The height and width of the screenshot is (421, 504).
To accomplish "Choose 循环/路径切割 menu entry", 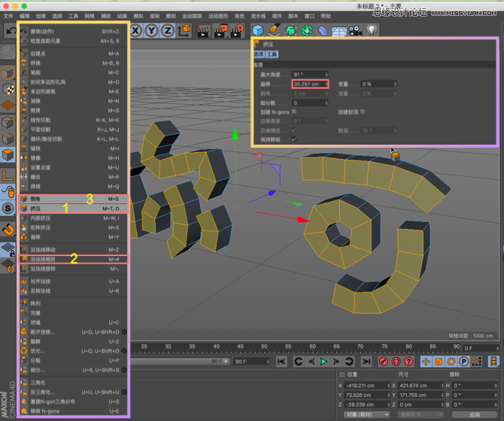I will [74, 139].
